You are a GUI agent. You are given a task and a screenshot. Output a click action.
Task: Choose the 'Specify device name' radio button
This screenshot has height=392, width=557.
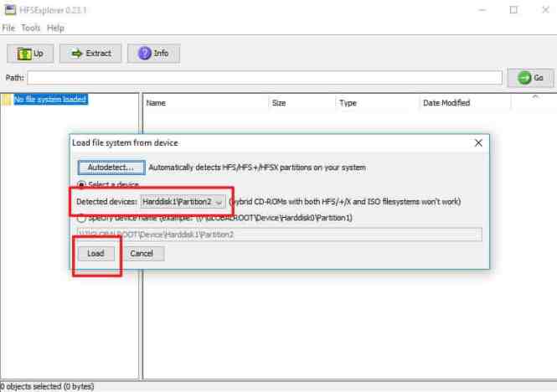point(81,218)
